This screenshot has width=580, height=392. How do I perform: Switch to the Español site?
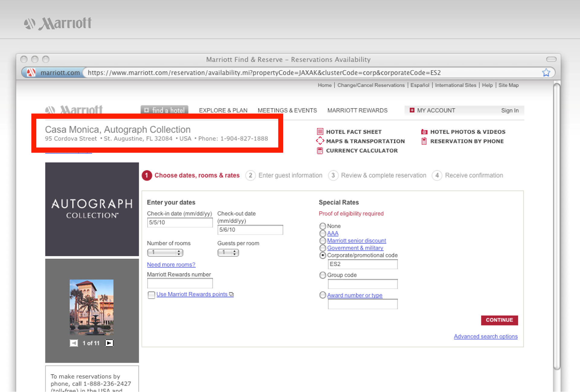pyautogui.click(x=420, y=85)
